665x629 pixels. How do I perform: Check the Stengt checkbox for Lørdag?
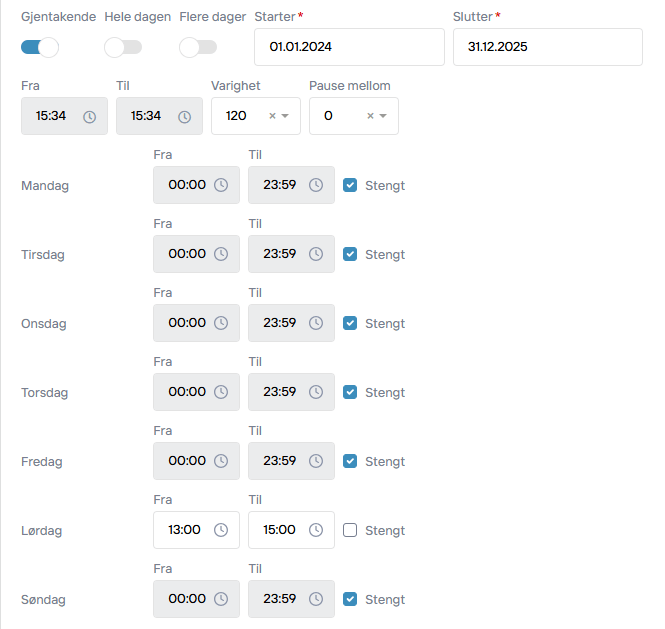pyautogui.click(x=350, y=530)
